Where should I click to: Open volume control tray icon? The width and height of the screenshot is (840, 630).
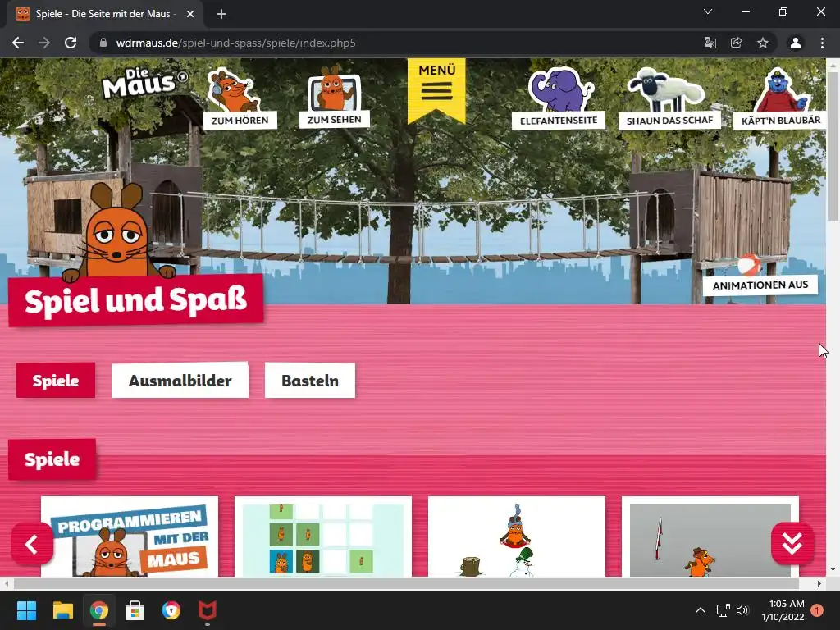click(x=742, y=610)
